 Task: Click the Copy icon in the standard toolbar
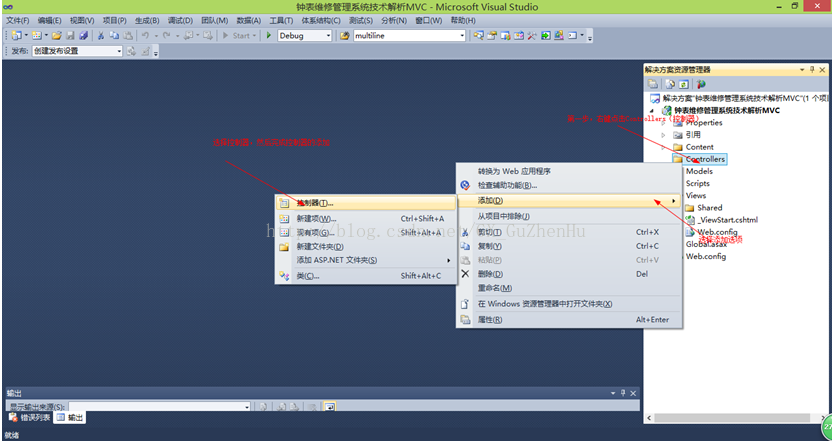pos(114,36)
